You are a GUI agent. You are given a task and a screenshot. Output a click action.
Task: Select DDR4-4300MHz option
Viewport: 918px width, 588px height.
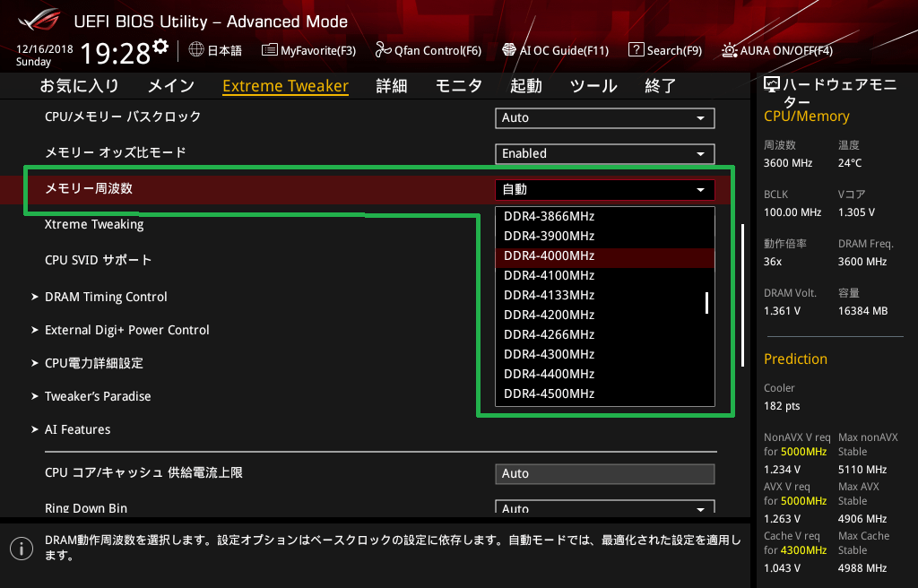tap(605, 354)
